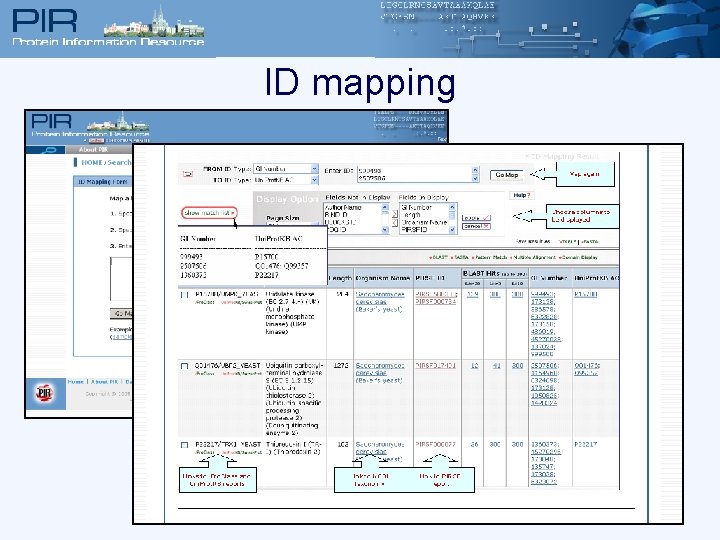720x540 pixels.
Task: Click the GI Number column header
Action: (x=549, y=278)
